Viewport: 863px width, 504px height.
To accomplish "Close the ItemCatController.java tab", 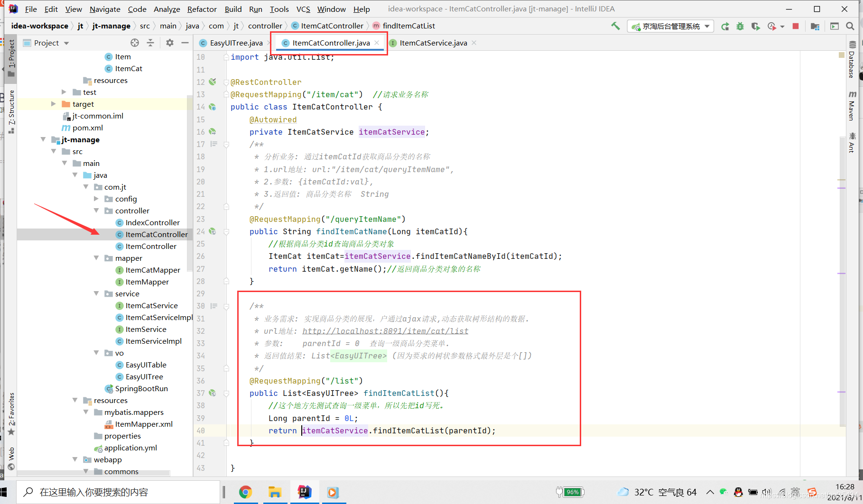I will pyautogui.click(x=377, y=43).
